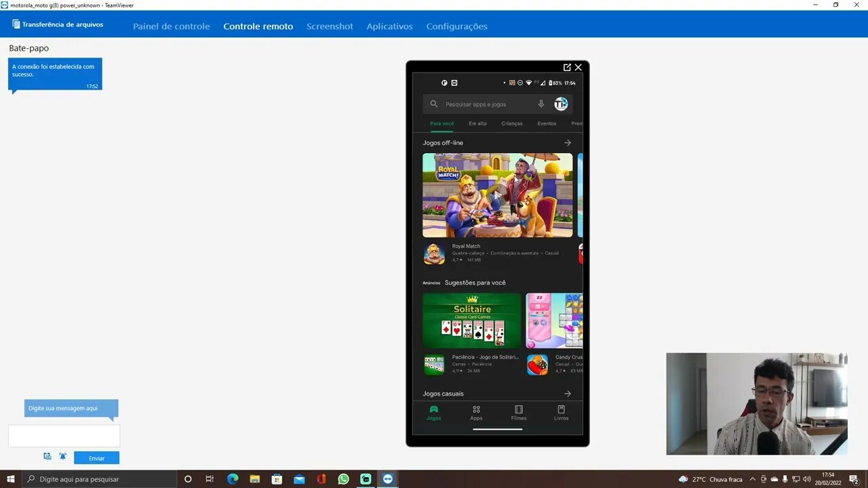This screenshot has height=488, width=868.
Task: Open the Solitaire banner thumbnail
Action: (472, 321)
